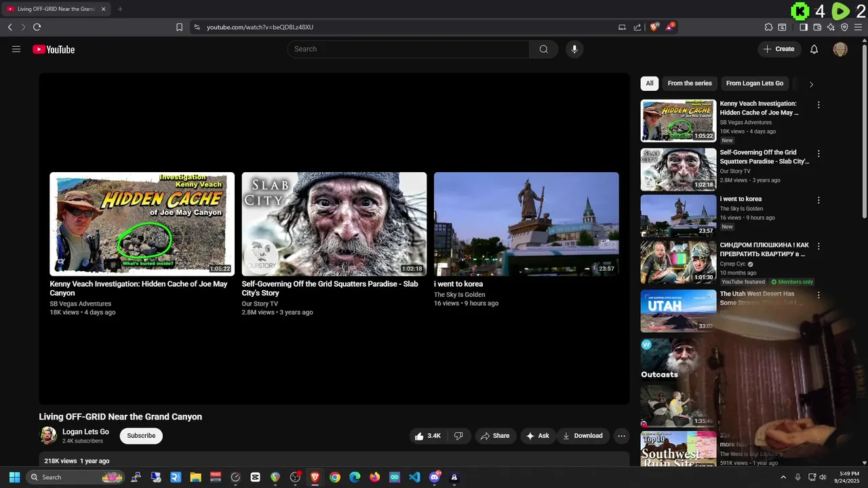Image resolution: width=868 pixels, height=488 pixels.
Task: Select the 'From Logan Lets Go' chip
Action: pos(755,83)
